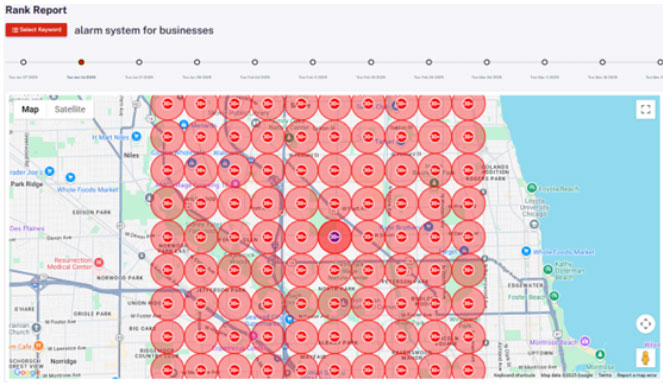Select the Map view tab
The height and width of the screenshot is (386, 665).
30,109
